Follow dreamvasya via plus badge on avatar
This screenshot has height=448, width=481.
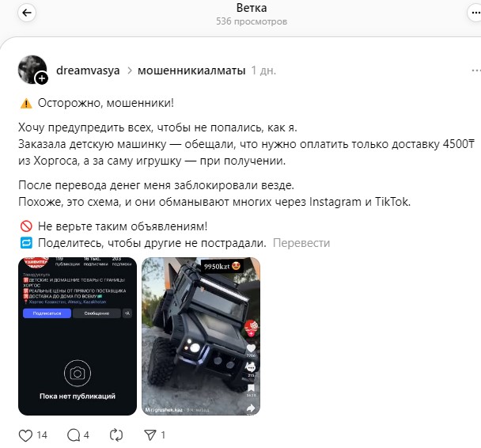[42, 78]
